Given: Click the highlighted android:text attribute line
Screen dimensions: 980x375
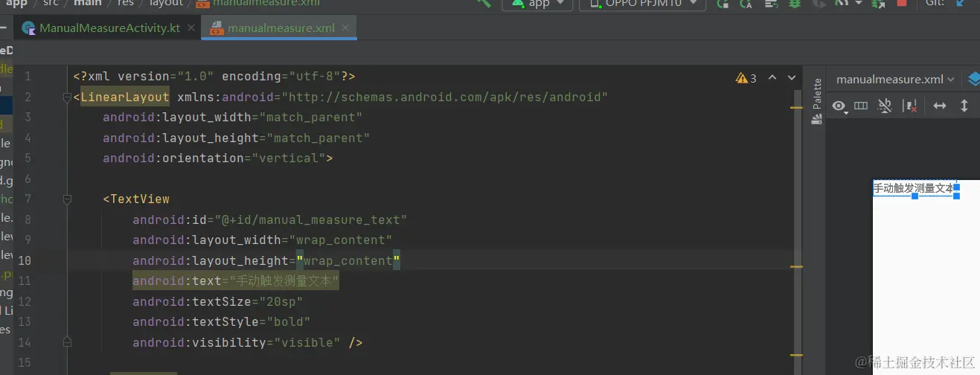Looking at the screenshot, I should pyautogui.click(x=236, y=281).
